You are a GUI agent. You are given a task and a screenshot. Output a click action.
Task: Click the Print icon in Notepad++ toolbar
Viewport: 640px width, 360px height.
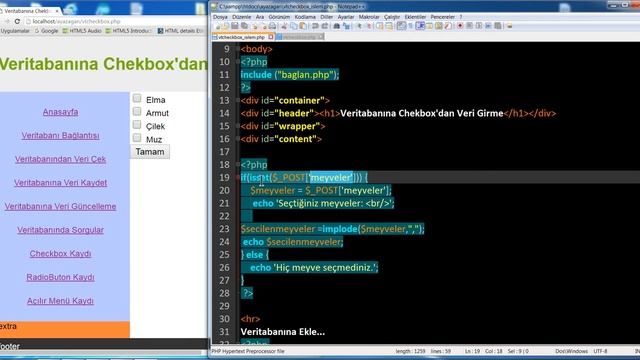point(272,26)
